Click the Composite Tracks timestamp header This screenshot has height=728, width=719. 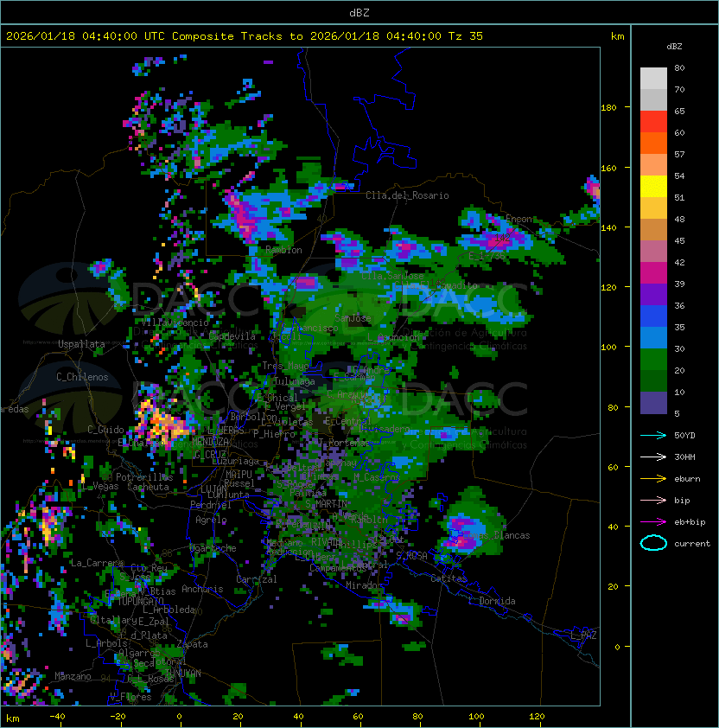click(x=245, y=35)
